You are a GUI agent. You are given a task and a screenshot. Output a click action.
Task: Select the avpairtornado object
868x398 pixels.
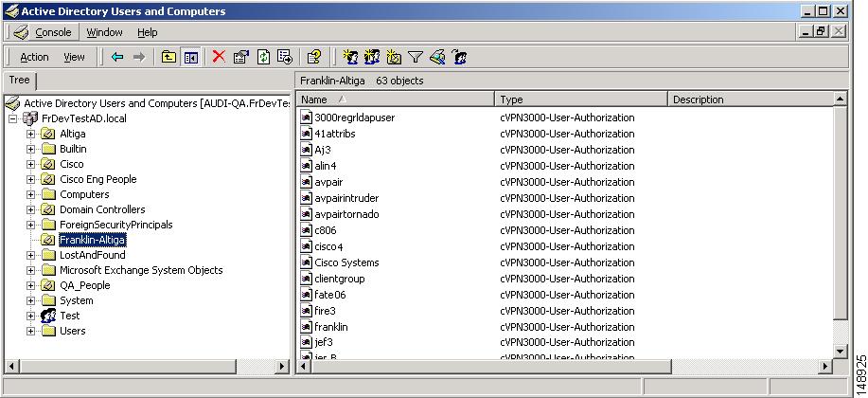click(346, 214)
